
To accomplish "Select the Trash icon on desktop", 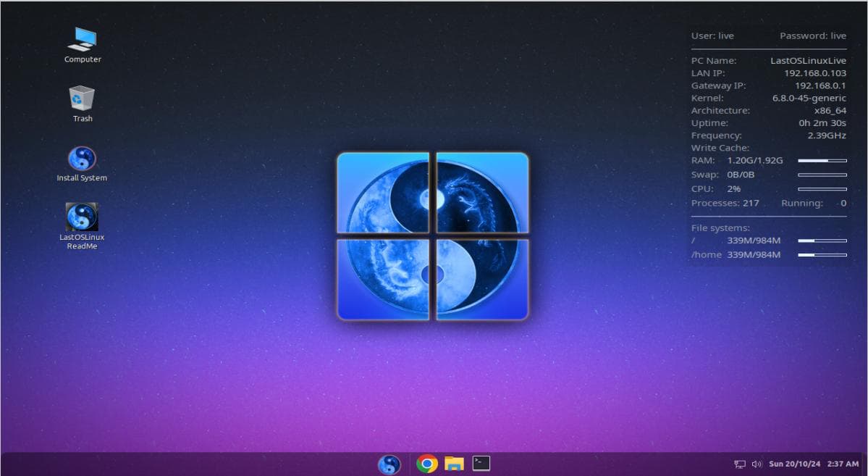I will pos(82,100).
